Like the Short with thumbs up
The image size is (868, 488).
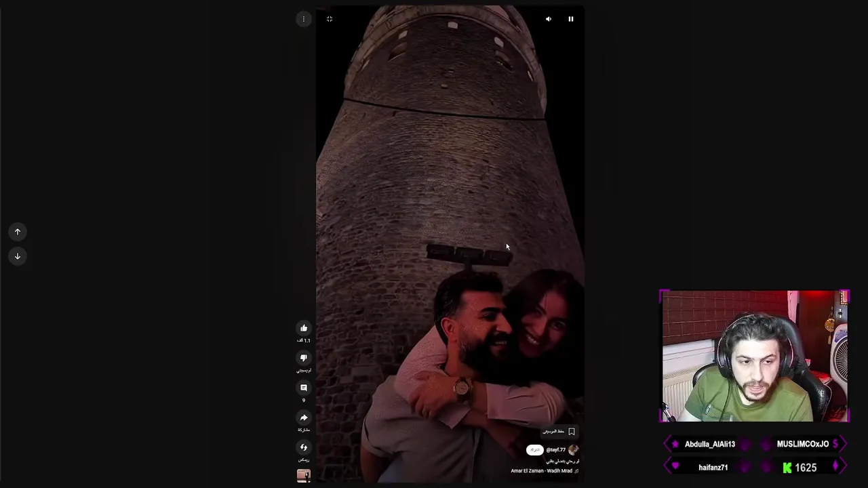304,328
